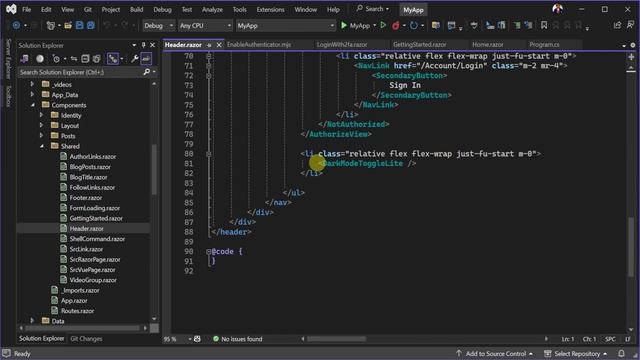This screenshot has width=640, height=360.
Task: Expand the _videos folder
Action: click(32, 84)
